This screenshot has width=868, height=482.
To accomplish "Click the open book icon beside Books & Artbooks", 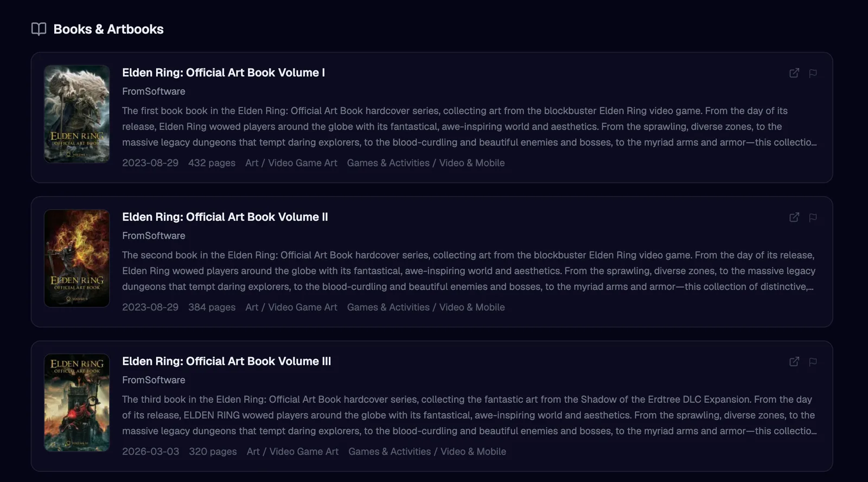I will pos(39,29).
